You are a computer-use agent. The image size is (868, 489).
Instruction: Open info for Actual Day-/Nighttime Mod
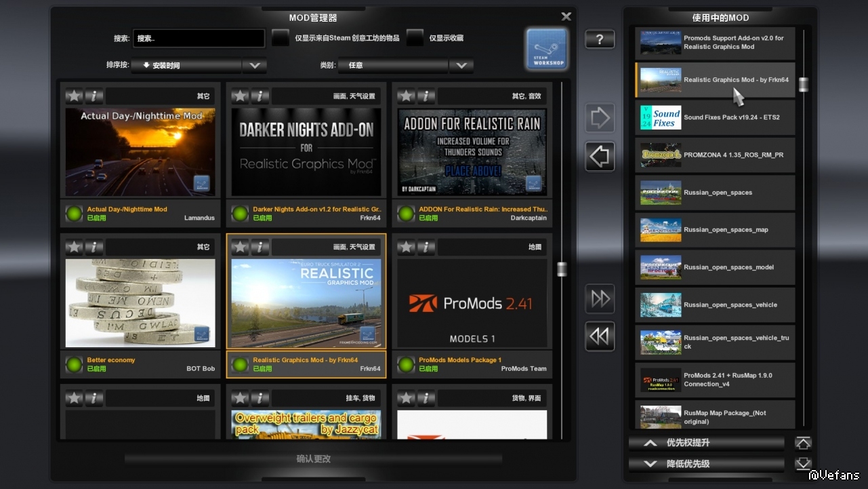[x=94, y=96]
